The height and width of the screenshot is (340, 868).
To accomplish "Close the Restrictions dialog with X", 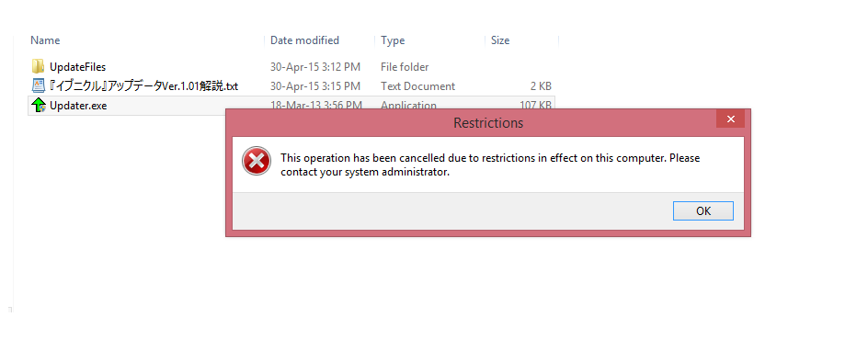I will 730,119.
